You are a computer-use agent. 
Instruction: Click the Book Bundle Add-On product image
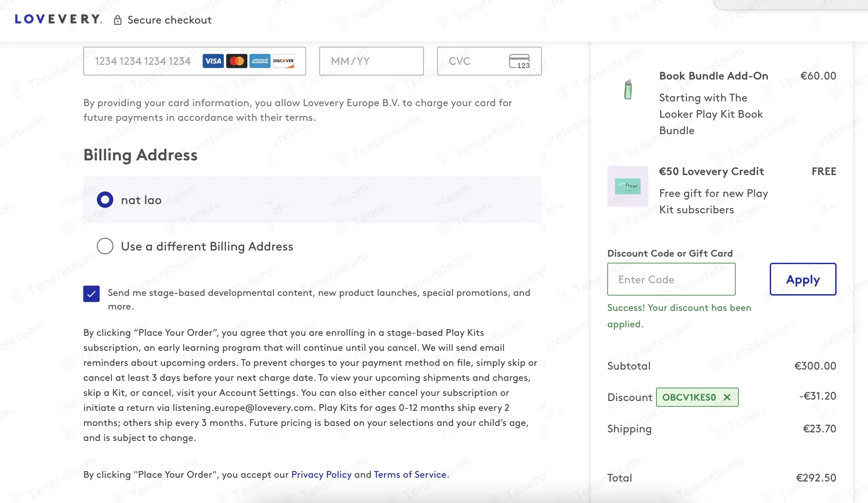(x=628, y=89)
